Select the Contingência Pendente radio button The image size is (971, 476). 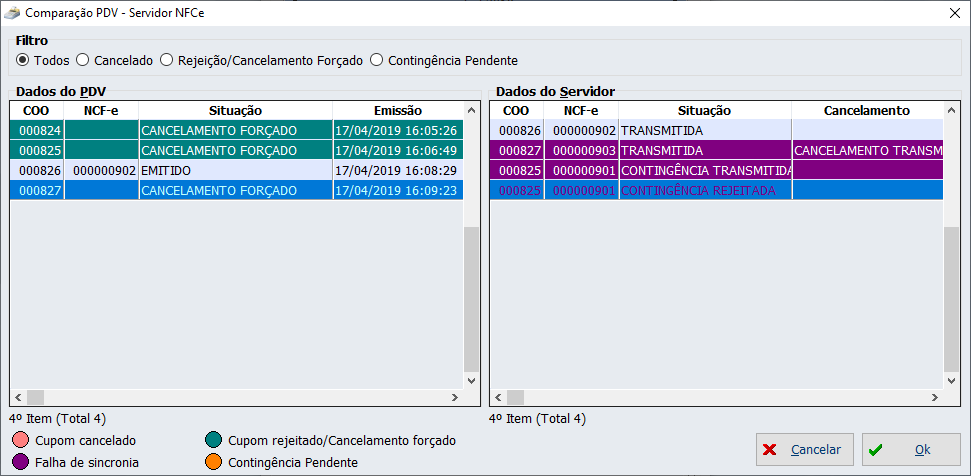pos(377,60)
